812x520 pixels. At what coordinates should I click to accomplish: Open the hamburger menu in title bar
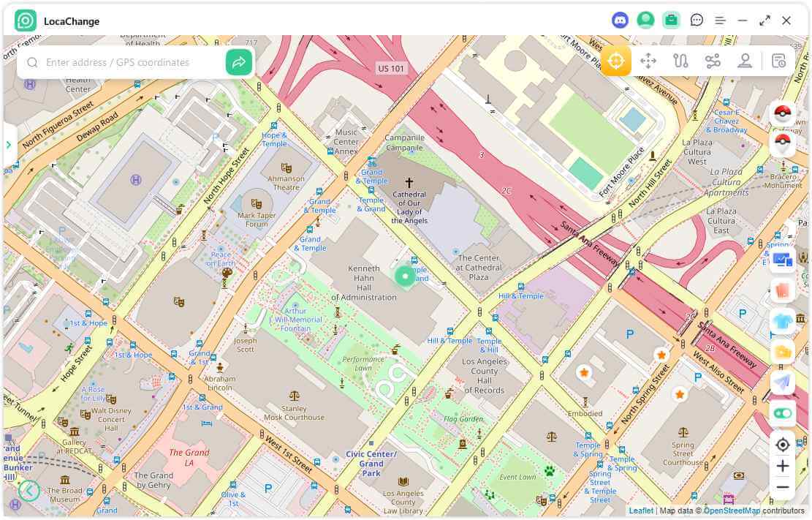tap(720, 20)
